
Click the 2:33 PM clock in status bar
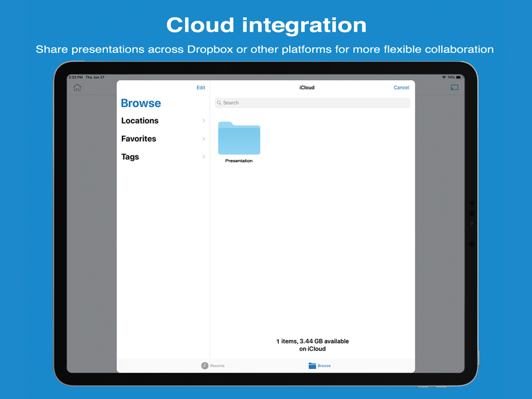coord(76,77)
